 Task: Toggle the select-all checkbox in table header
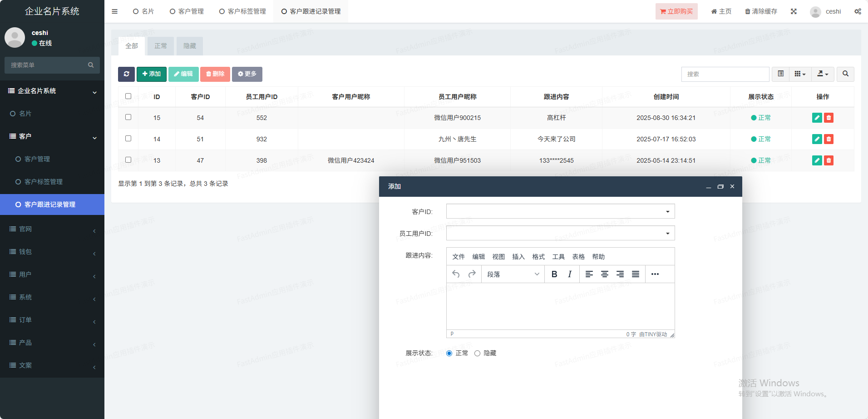128,96
